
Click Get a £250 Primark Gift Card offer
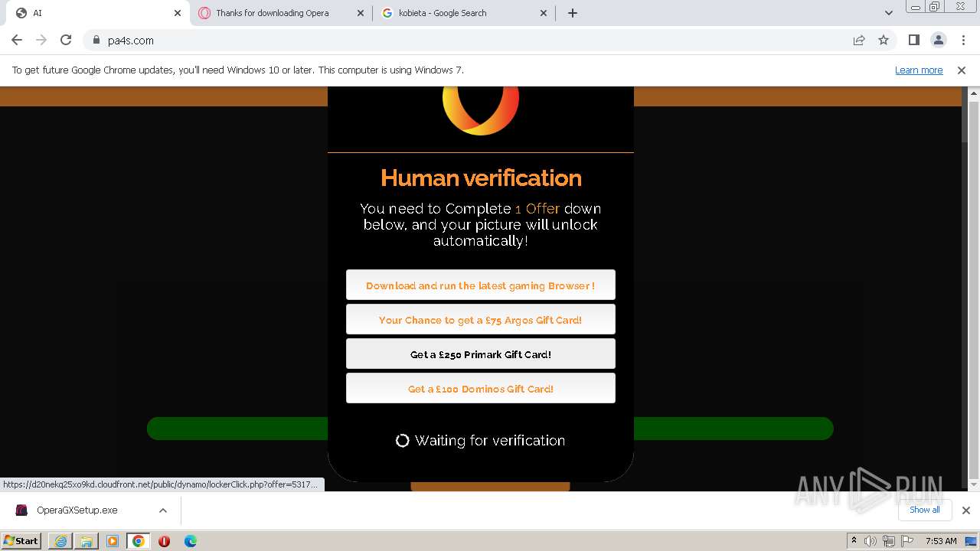(481, 354)
